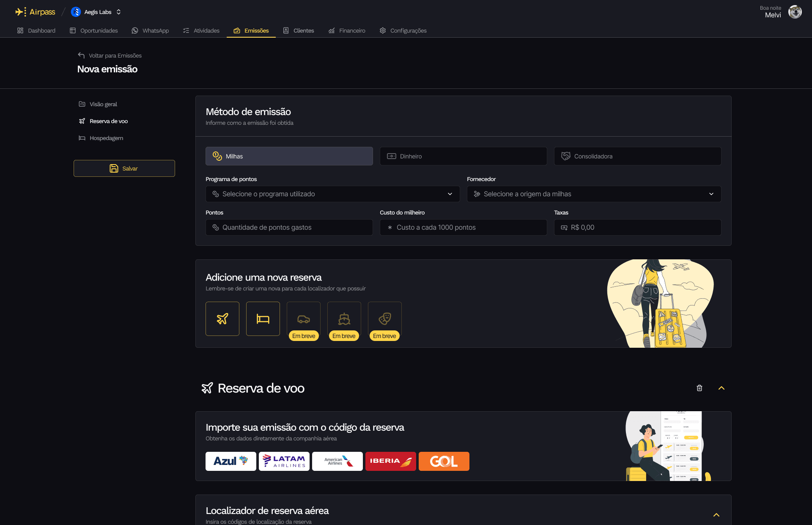Open the WhatsApp menu item
This screenshot has height=525, width=812.
[150, 30]
